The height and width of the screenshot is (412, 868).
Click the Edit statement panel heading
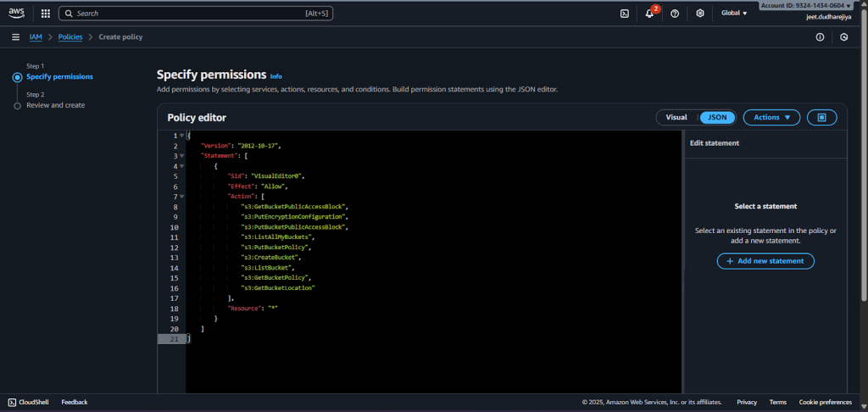pos(714,143)
